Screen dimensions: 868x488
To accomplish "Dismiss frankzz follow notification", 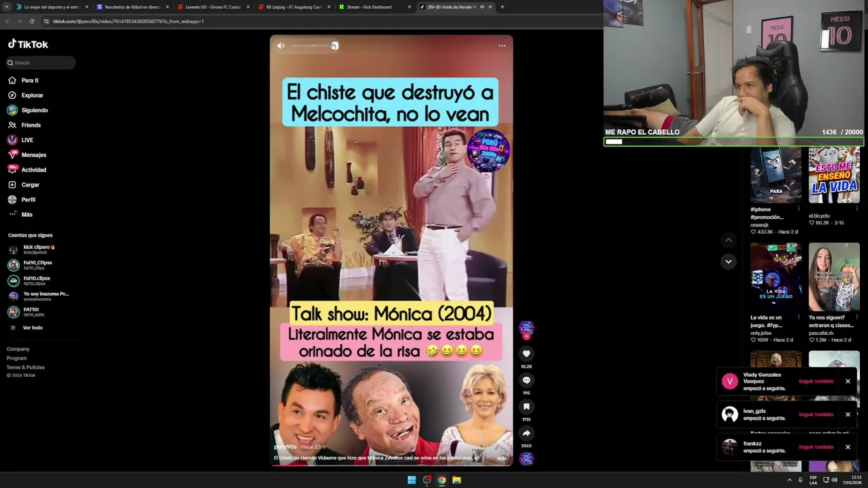I will tap(848, 447).
